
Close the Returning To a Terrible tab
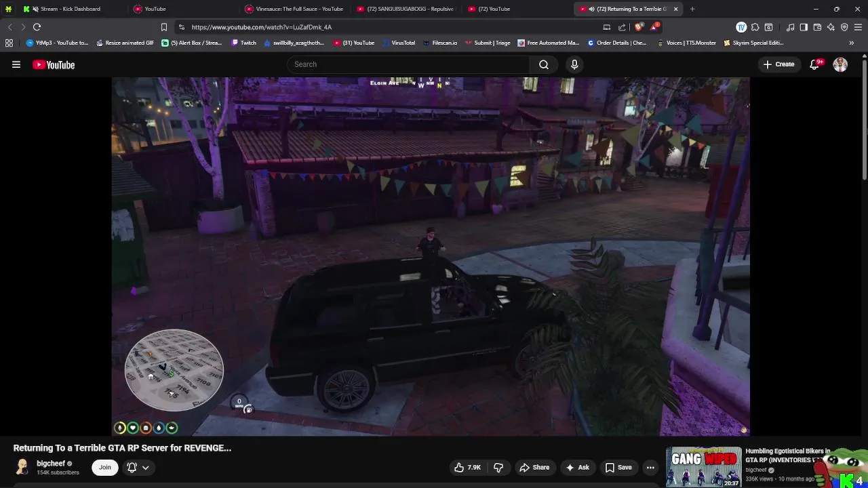[675, 9]
